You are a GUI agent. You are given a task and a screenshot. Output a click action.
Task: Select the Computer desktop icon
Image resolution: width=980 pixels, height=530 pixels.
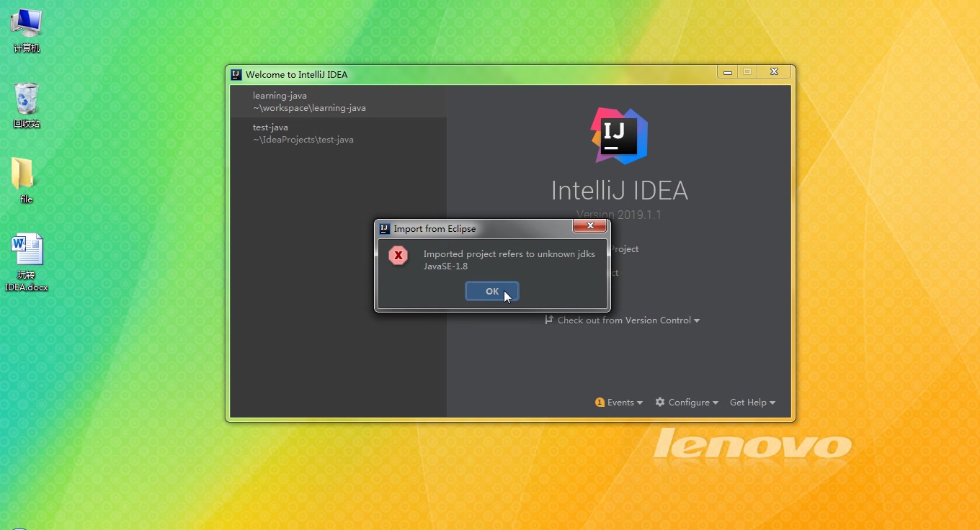coord(27,30)
